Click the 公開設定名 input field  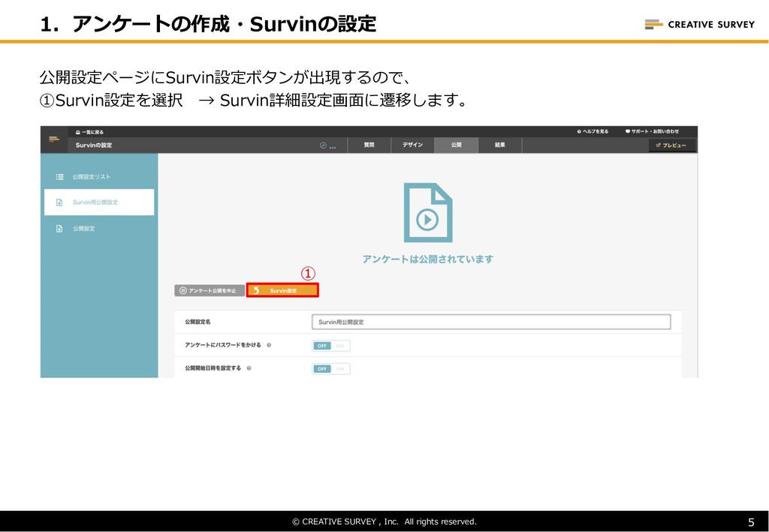tap(491, 322)
